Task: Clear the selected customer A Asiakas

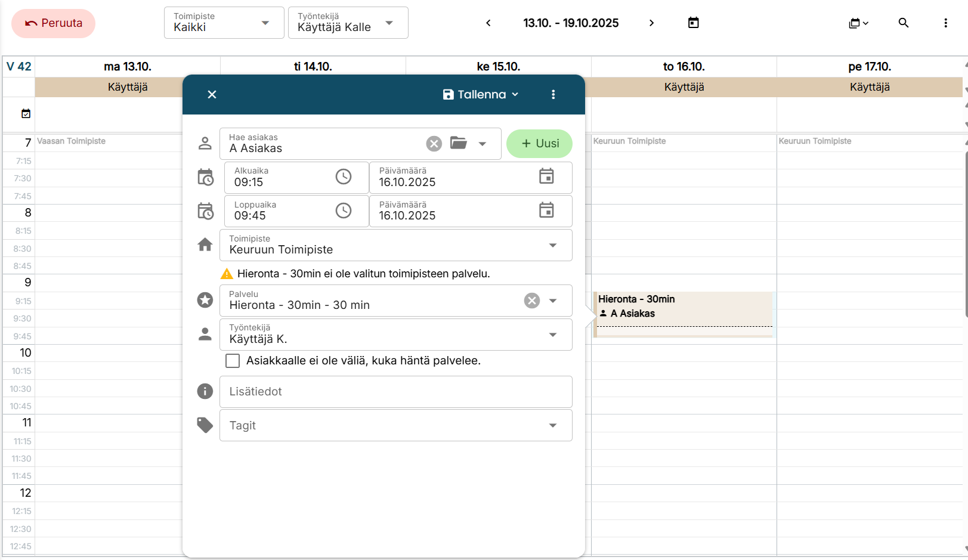Action: pyautogui.click(x=434, y=144)
